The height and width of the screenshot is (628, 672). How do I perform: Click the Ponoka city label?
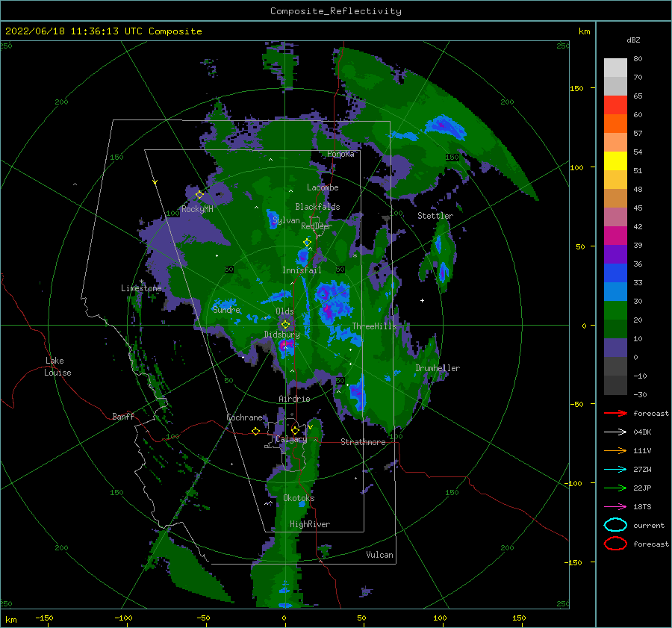click(340, 154)
